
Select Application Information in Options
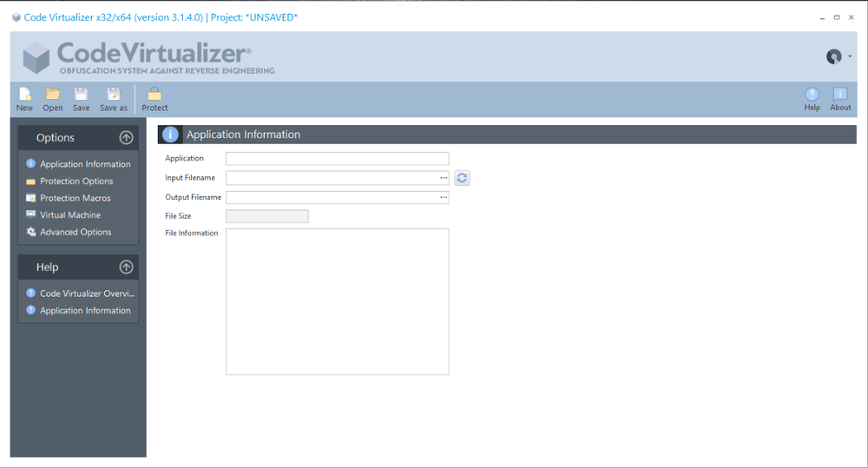(84, 164)
